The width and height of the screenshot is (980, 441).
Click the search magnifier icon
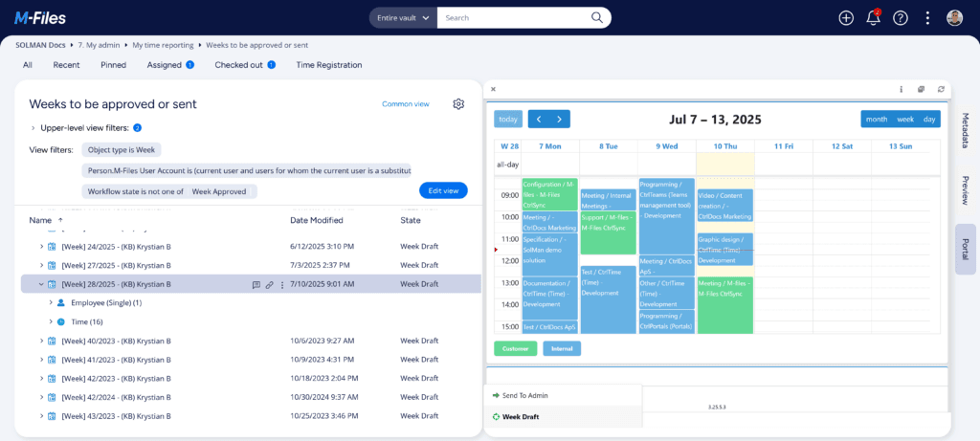(597, 17)
